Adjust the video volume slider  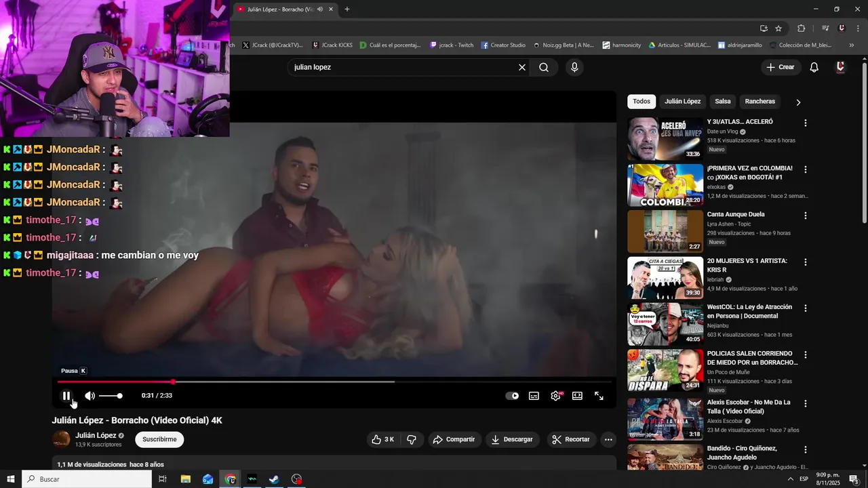(x=111, y=396)
